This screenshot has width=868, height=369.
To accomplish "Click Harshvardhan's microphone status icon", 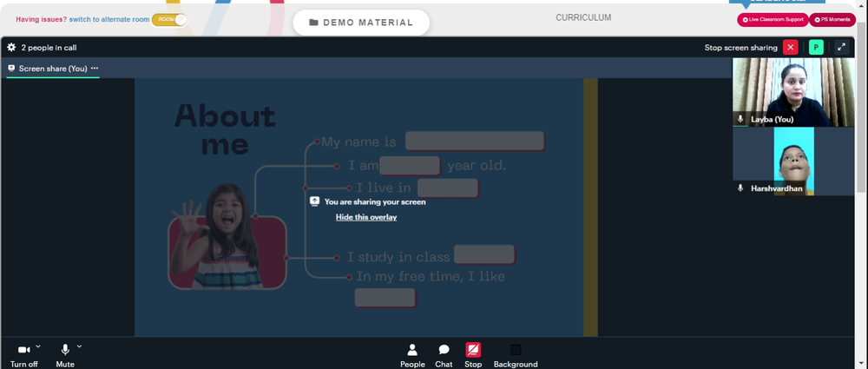I will pyautogui.click(x=740, y=188).
